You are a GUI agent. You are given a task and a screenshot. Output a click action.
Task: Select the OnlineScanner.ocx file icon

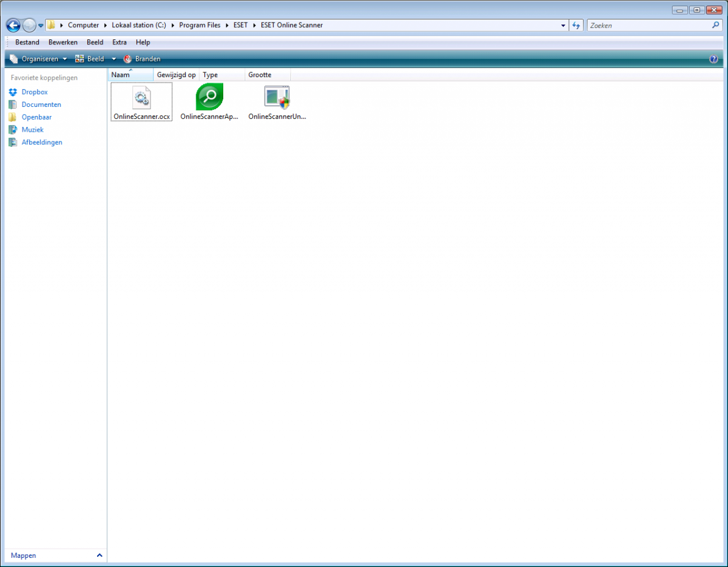(x=141, y=97)
